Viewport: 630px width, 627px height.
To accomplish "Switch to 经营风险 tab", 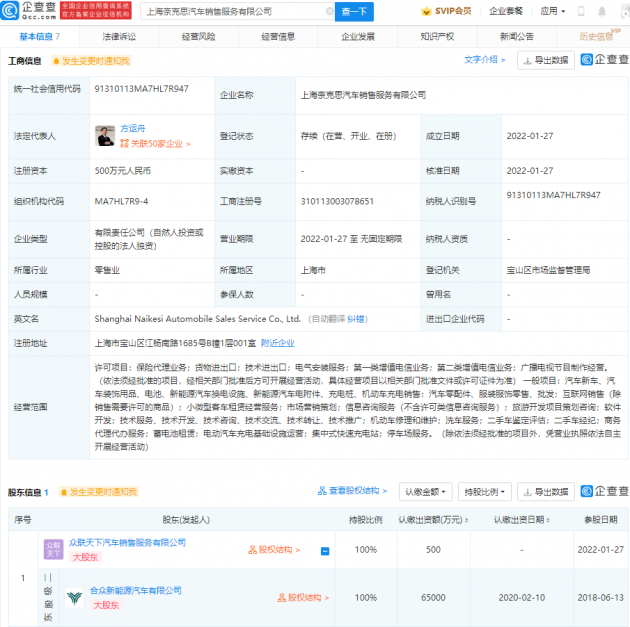I will pyautogui.click(x=198, y=37).
